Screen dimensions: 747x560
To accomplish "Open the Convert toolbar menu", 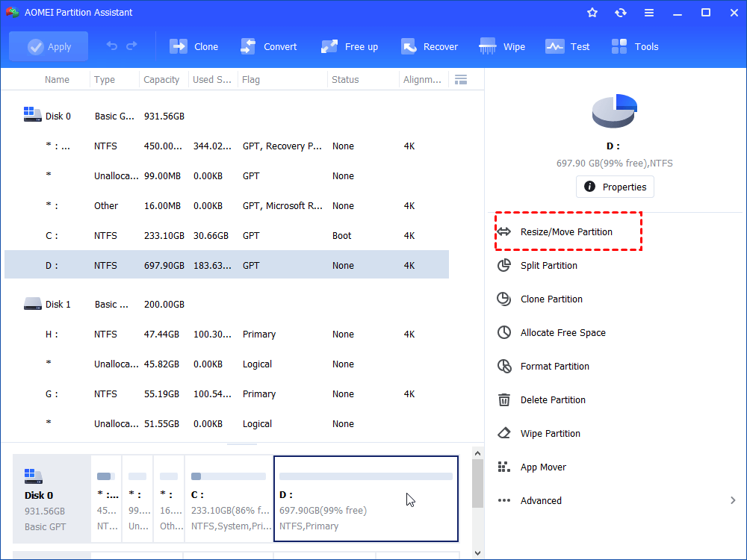I will click(x=269, y=46).
